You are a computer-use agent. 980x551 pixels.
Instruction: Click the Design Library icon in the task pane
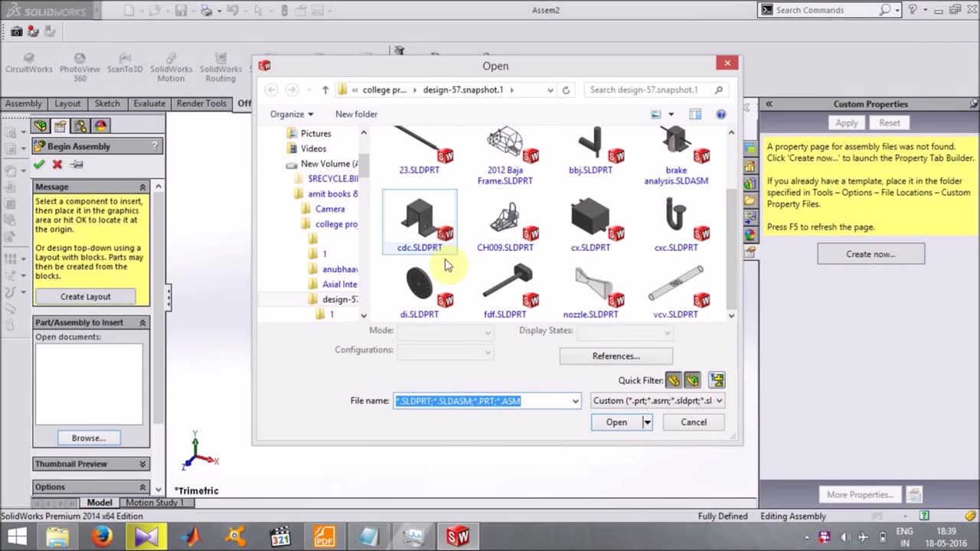tap(750, 184)
